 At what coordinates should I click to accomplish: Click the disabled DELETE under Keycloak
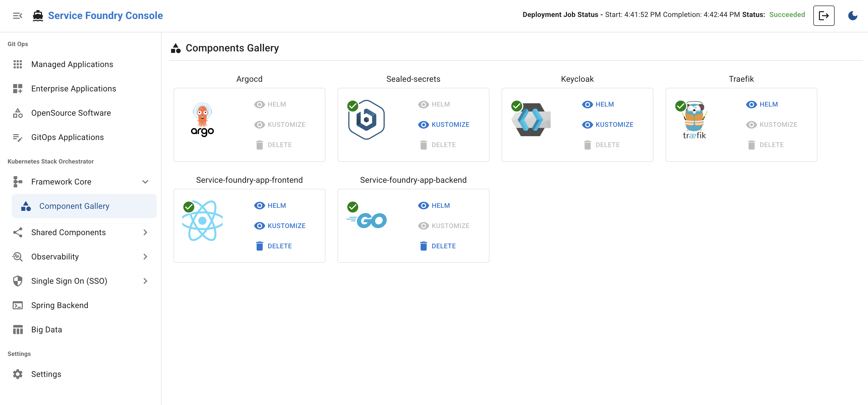pos(602,145)
